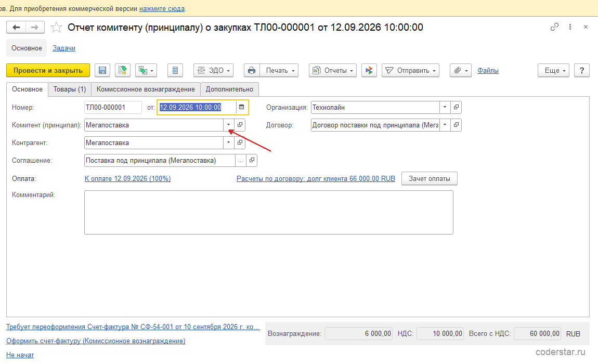Viewport: 598px width, 364px height.
Task: Switch to the Задачи section
Action: 63,48
